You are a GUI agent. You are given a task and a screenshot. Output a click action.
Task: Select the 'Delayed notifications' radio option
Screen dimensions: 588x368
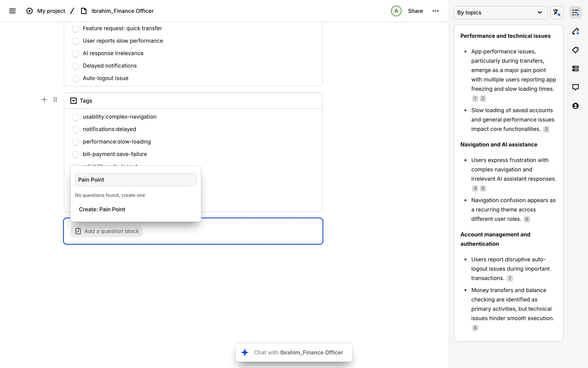coord(75,66)
